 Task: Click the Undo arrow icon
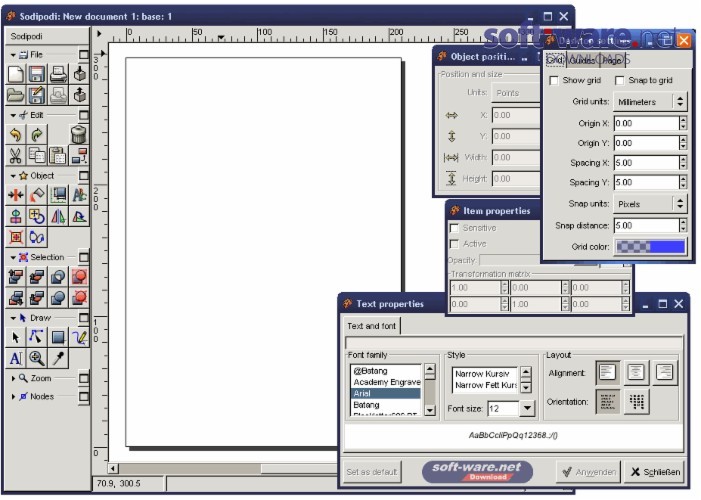pos(16,134)
